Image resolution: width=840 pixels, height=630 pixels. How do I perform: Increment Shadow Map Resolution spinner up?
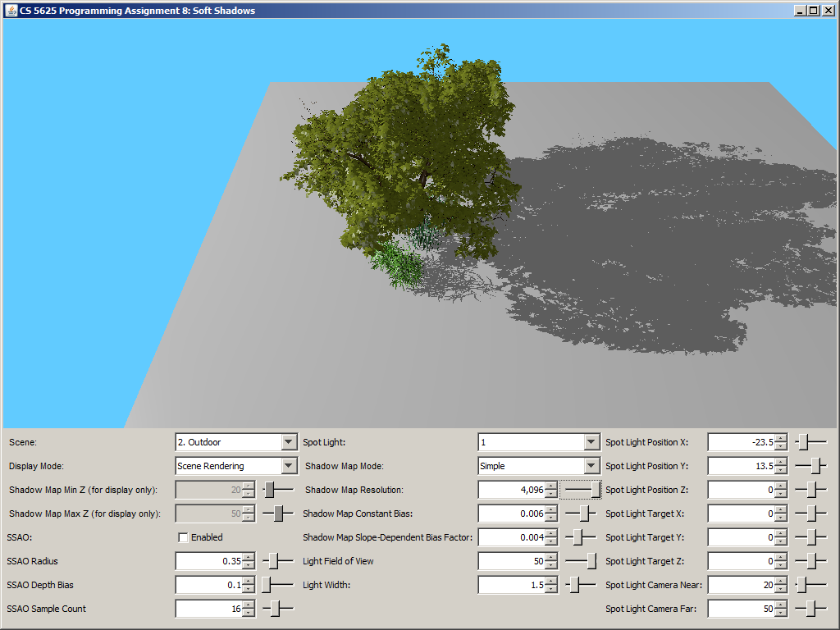coord(551,486)
